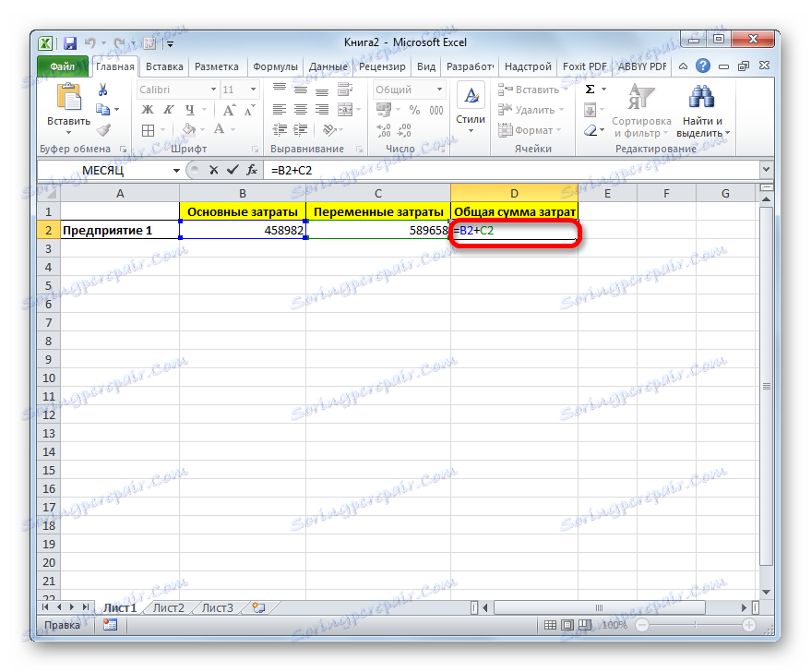The height and width of the screenshot is (672, 811).
Task: Confirm the formula with the checkmark button
Action: (233, 170)
